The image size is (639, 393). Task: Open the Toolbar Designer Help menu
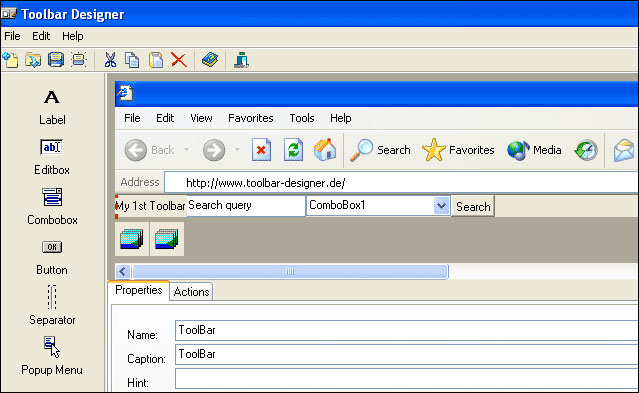point(73,36)
